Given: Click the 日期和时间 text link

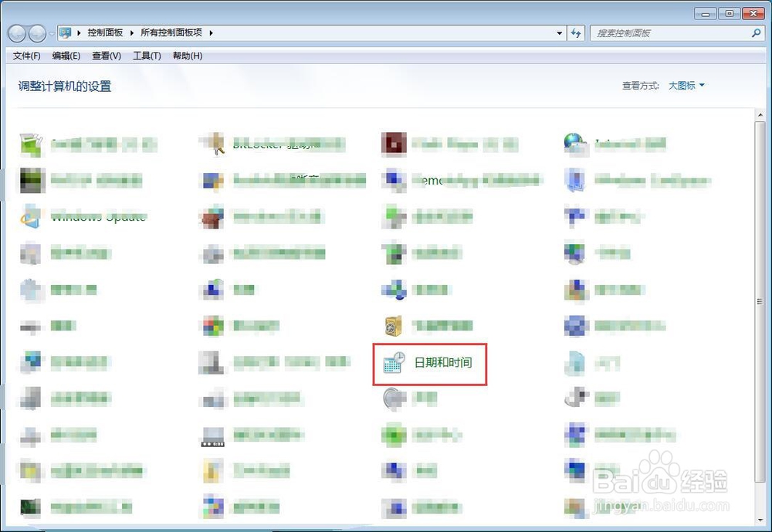Looking at the screenshot, I should coord(443,363).
